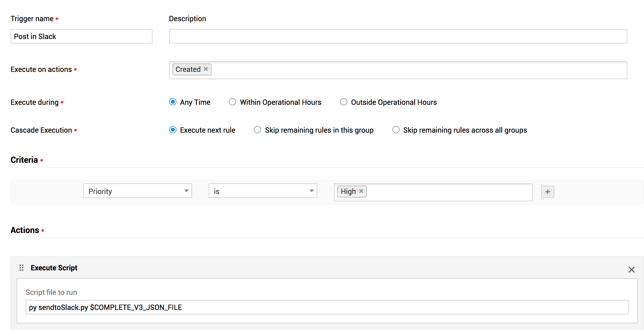Choose Within Operational Hours

232,102
